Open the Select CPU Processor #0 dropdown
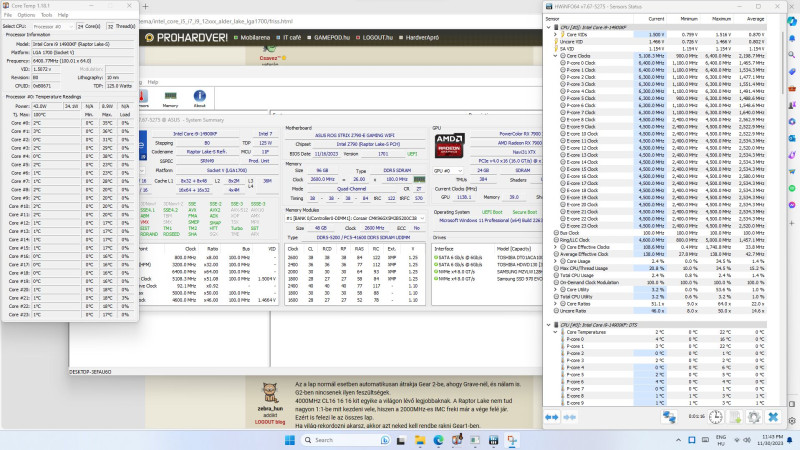This screenshot has height=450, width=800. (x=53, y=26)
